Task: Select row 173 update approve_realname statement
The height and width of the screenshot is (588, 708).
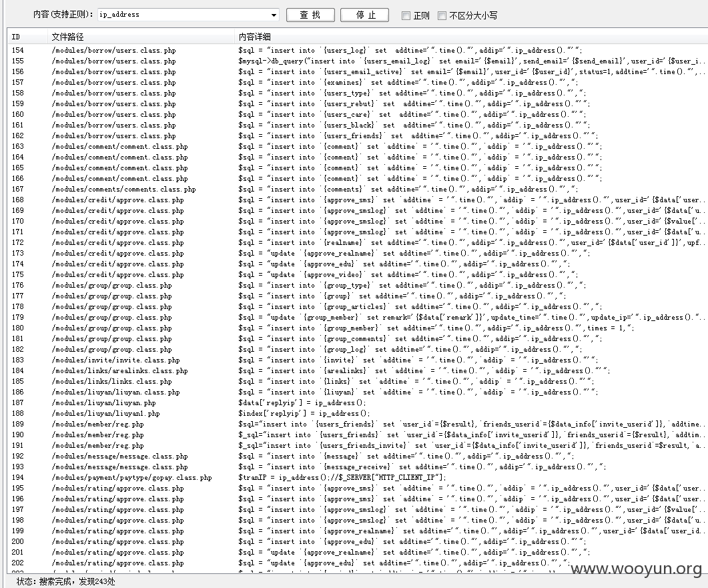Action: 414,254
